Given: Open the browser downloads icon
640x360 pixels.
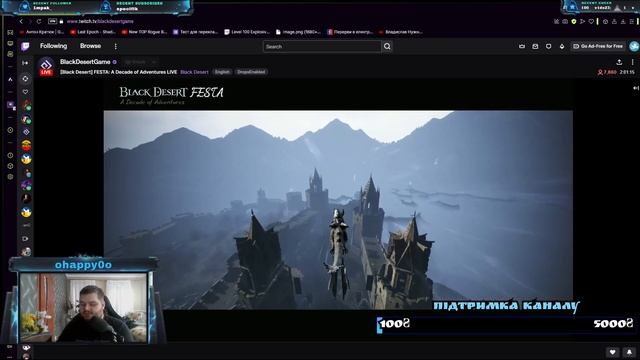Looking at the screenshot, I should pyautogui.click(x=623, y=21).
